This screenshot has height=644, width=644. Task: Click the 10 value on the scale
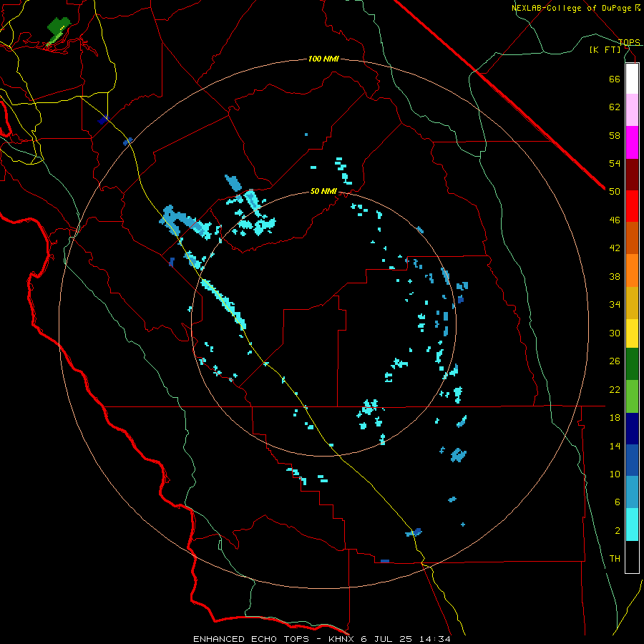click(615, 474)
